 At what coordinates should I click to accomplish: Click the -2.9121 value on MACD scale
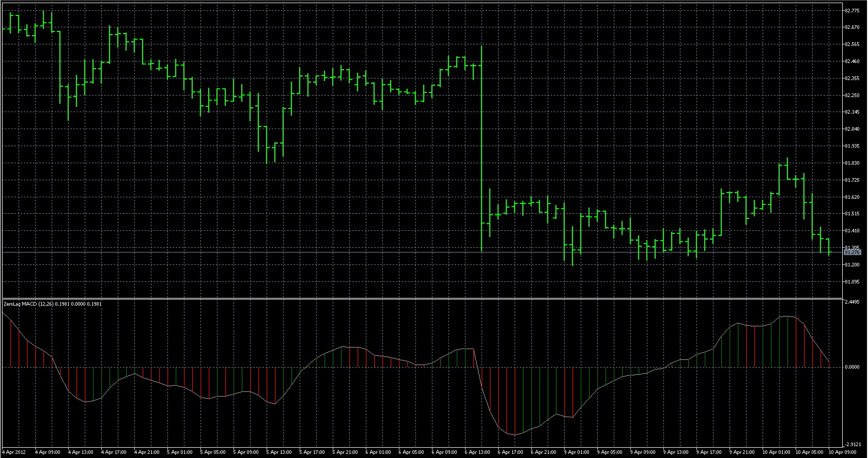pos(852,445)
